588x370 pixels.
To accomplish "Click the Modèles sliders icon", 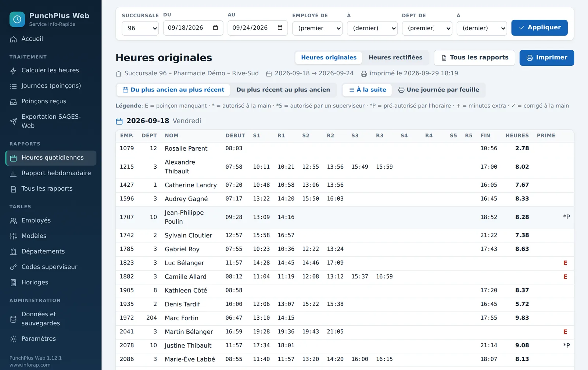I will click(x=13, y=236).
